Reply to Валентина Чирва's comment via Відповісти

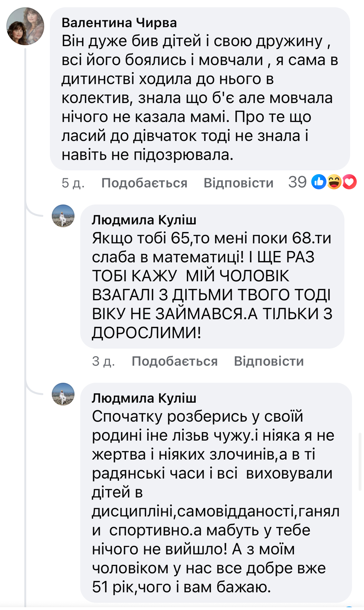pyautogui.click(x=238, y=183)
